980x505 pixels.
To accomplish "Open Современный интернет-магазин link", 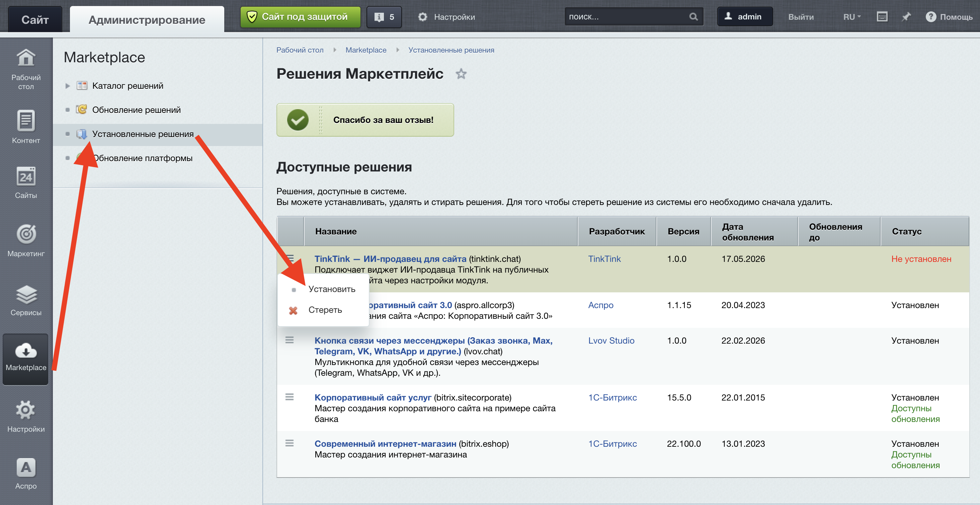I will (x=385, y=443).
